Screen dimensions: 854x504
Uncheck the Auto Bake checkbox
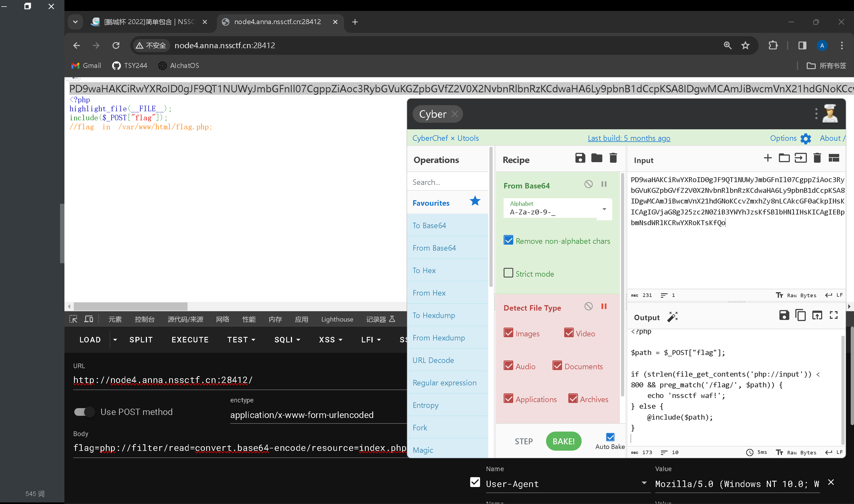610,437
